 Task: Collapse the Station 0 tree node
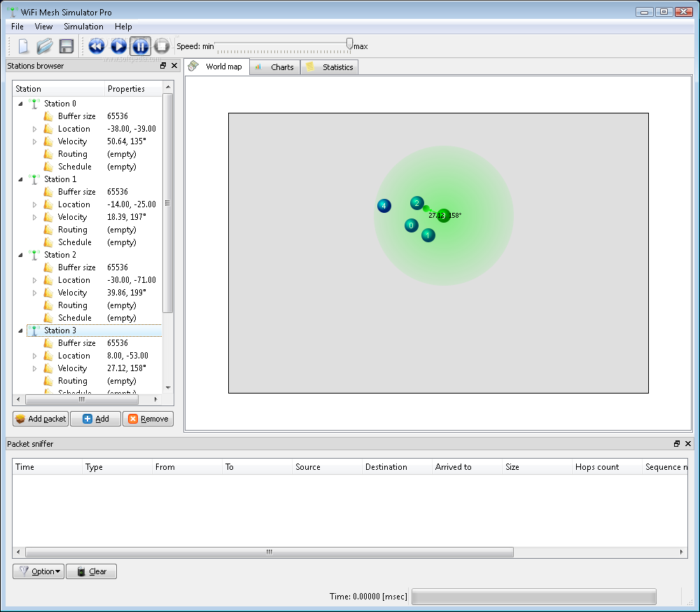20,104
